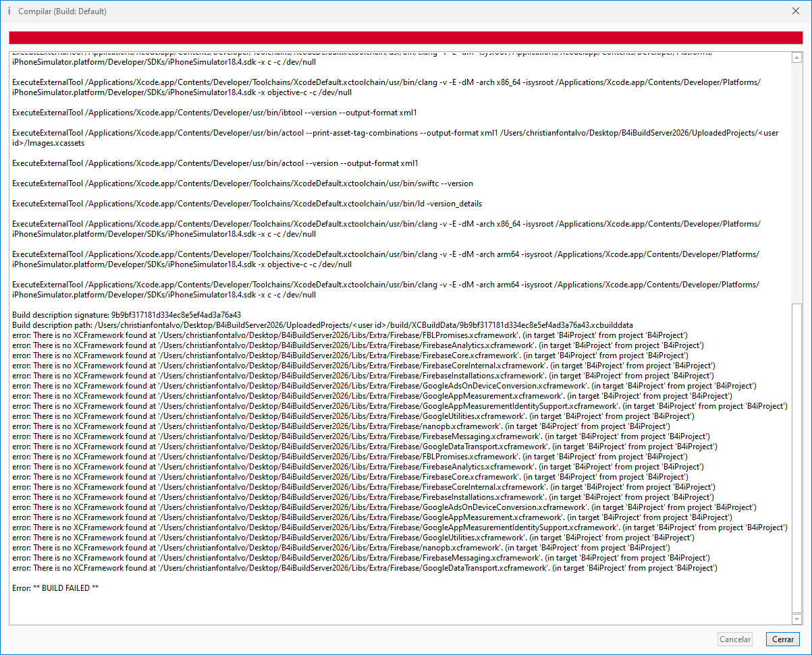
Task: Select the 'swiftc --version' line
Action: [242, 183]
